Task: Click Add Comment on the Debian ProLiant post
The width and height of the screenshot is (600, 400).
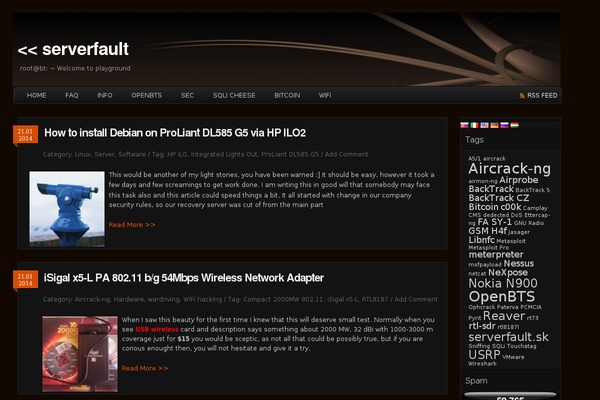Action: coord(346,154)
